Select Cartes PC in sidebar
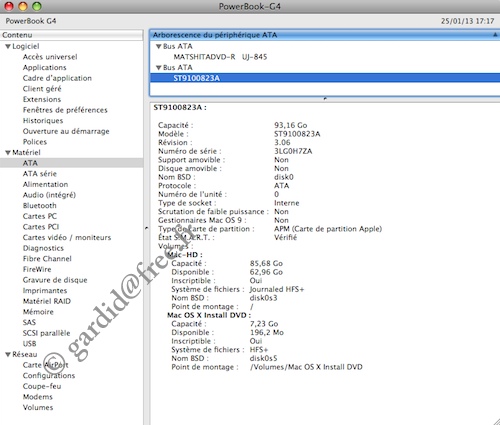This screenshot has height=425, width=500. (x=40, y=216)
